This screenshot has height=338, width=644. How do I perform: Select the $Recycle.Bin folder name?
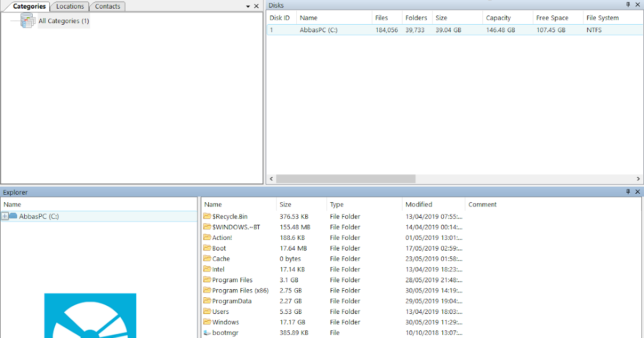(x=230, y=217)
